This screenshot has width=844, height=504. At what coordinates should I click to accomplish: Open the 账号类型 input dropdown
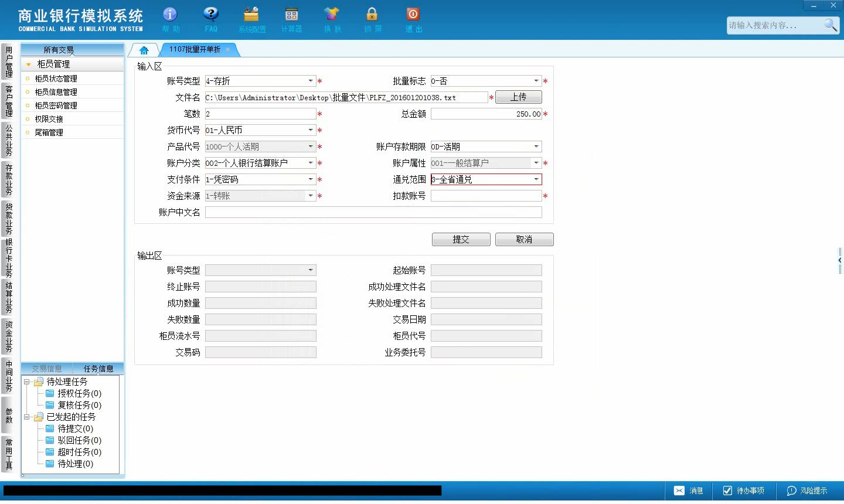click(311, 81)
